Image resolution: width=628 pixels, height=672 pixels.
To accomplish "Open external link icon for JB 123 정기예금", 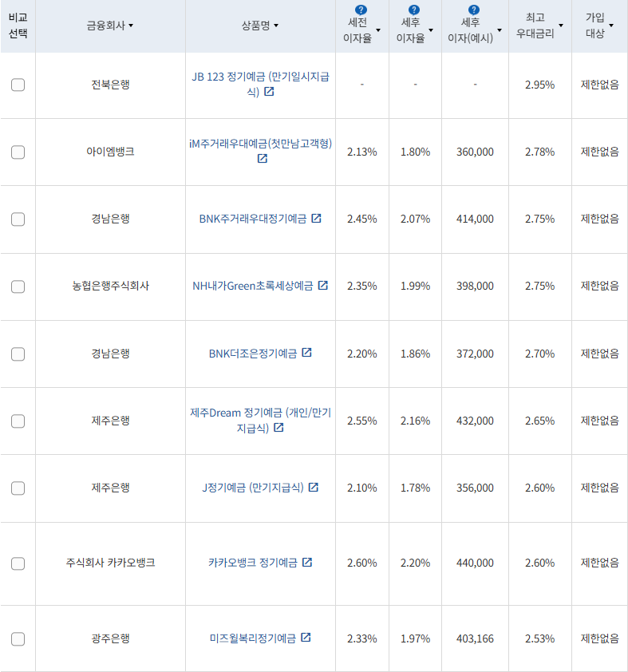I will pos(269,91).
